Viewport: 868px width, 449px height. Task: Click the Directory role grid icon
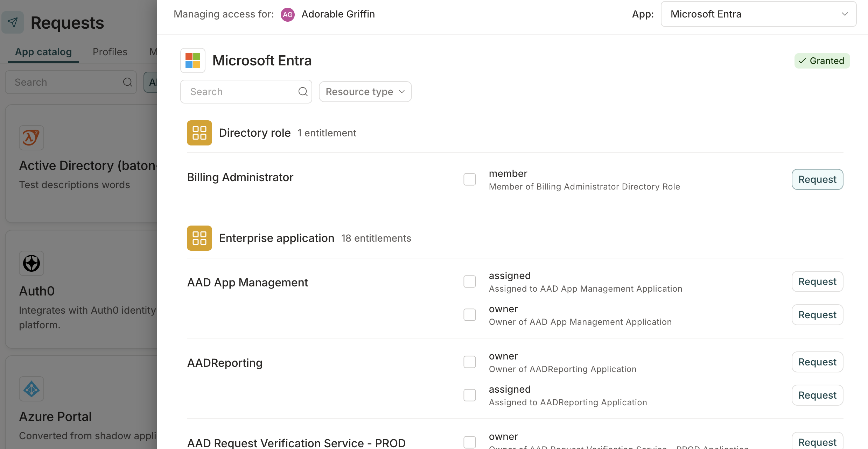point(199,133)
